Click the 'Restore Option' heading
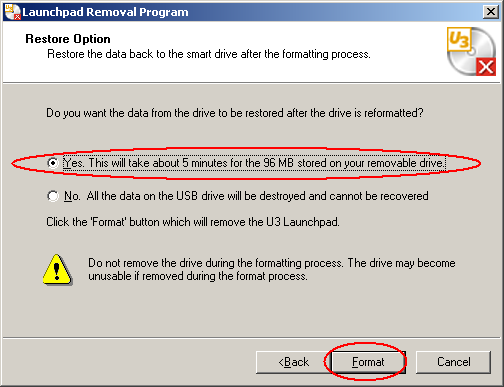The width and height of the screenshot is (504, 387). [x=68, y=39]
